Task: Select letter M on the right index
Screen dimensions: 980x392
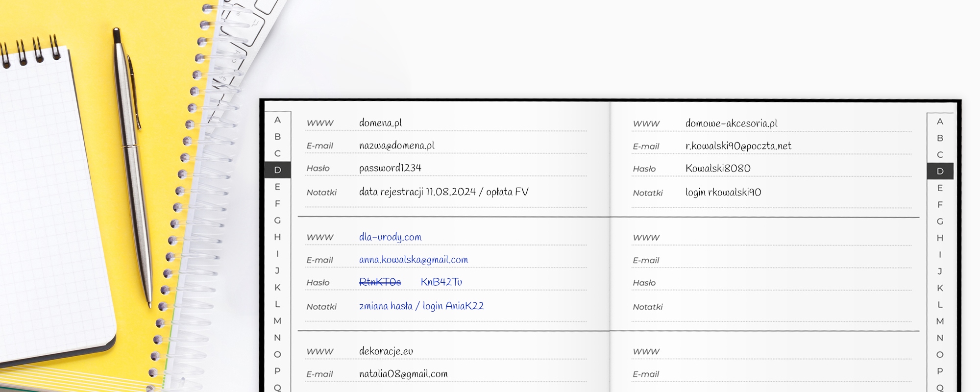Action: (x=940, y=321)
